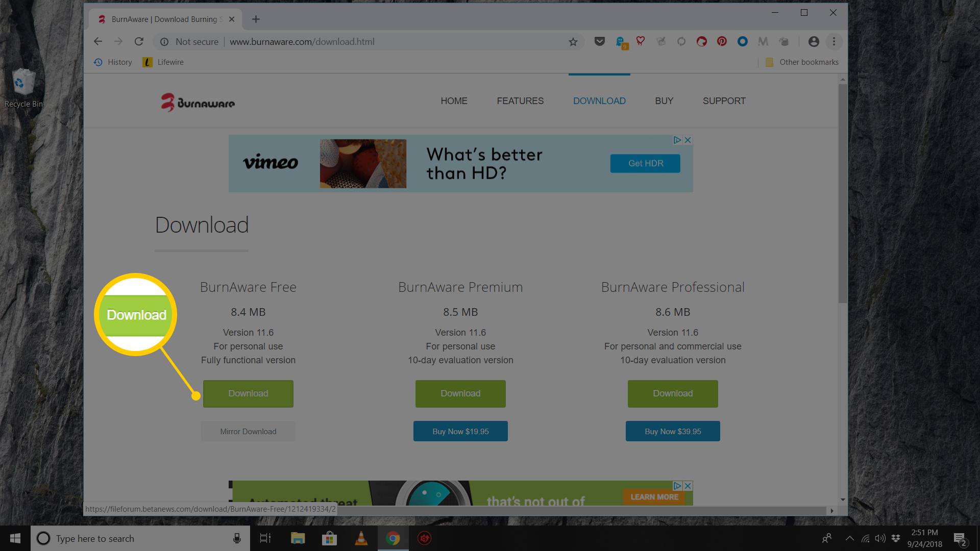Click the blue ring extension icon
Screen dimensions: 980x551
coord(743,42)
